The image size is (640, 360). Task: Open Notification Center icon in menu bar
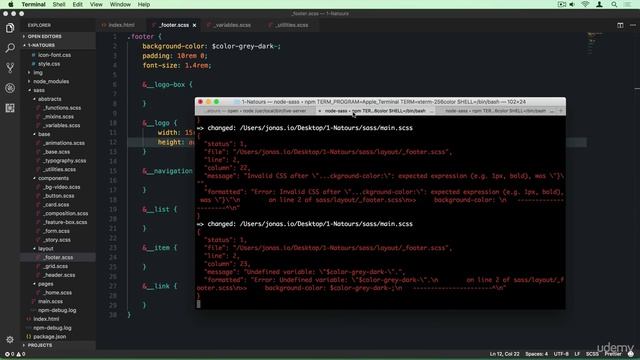pos(627,4)
